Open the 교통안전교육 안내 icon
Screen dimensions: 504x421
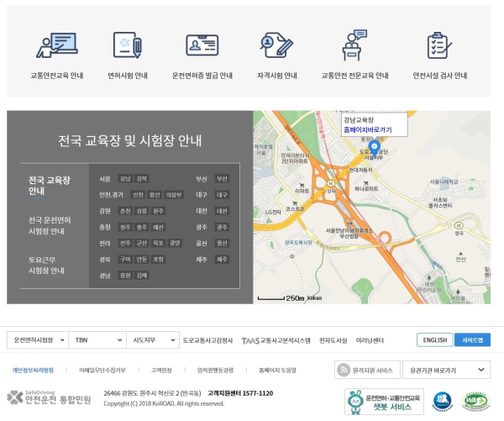coord(57,45)
